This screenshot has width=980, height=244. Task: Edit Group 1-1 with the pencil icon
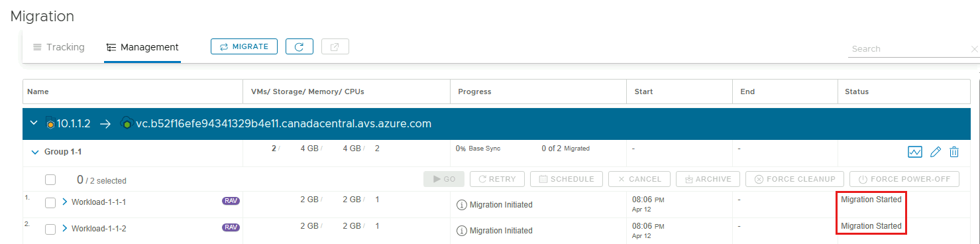pos(936,152)
